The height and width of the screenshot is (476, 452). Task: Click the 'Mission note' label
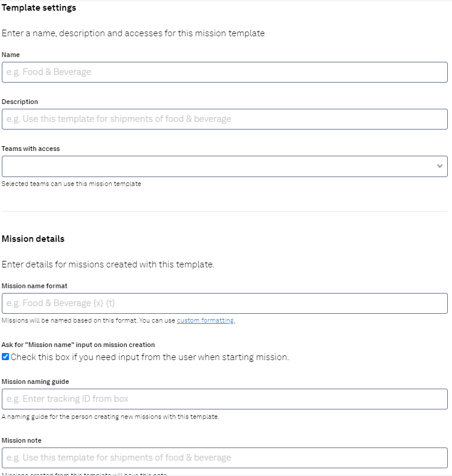click(21, 440)
